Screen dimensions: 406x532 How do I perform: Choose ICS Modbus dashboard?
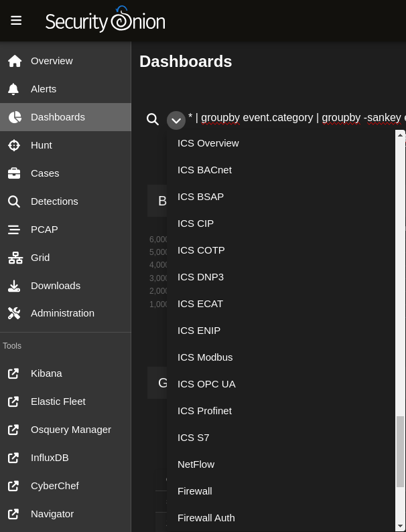click(x=281, y=357)
